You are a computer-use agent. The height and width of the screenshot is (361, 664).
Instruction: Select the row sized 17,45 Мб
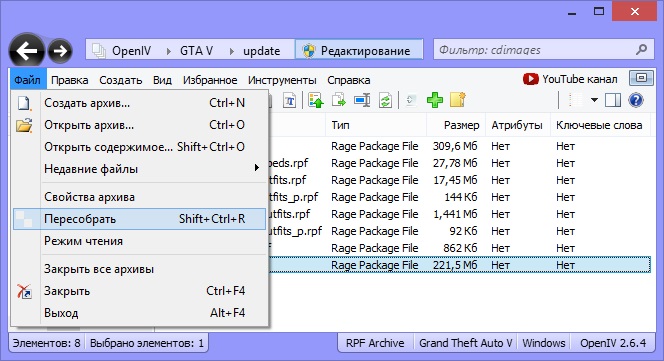click(459, 180)
